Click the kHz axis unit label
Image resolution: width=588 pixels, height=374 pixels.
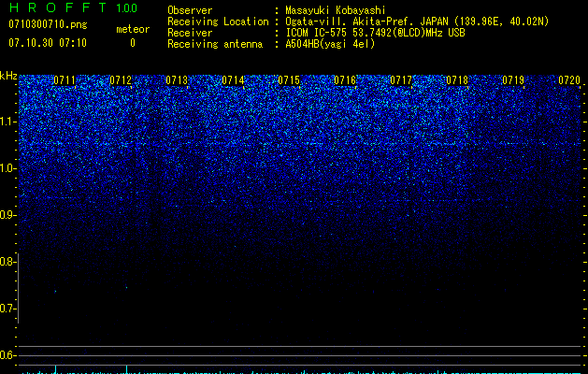tap(8, 76)
